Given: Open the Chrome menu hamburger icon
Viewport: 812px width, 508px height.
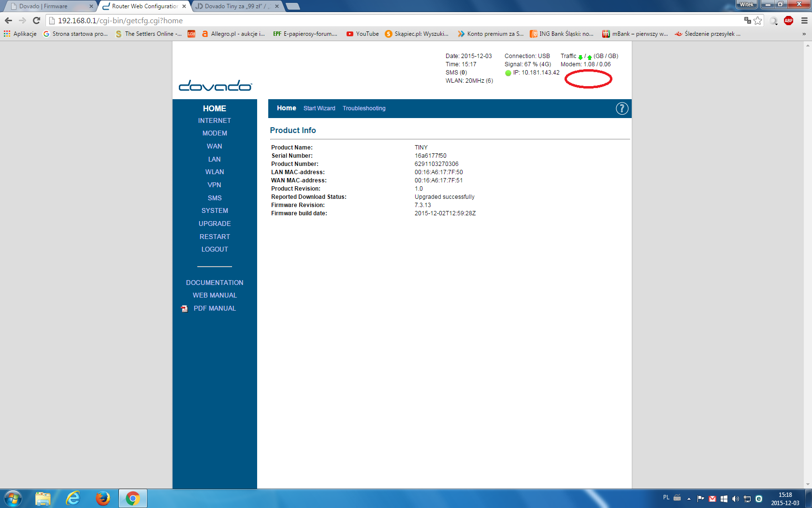Looking at the screenshot, I should click(804, 20).
